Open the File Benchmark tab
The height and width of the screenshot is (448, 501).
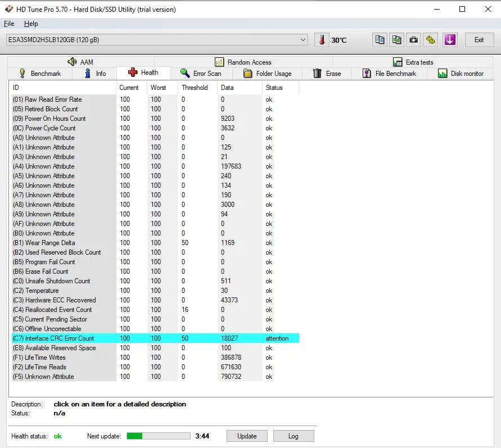(389, 74)
